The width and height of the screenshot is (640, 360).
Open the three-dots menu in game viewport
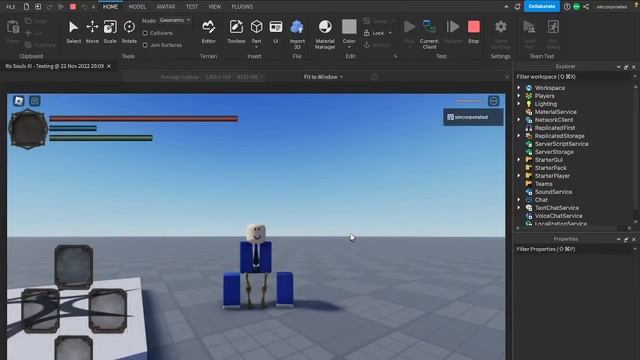click(493, 101)
